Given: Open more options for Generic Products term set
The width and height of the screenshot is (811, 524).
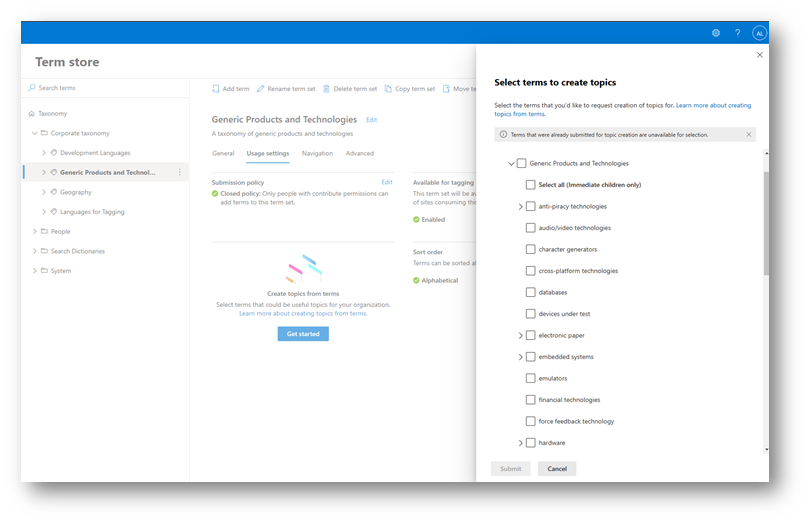Looking at the screenshot, I should 179,172.
